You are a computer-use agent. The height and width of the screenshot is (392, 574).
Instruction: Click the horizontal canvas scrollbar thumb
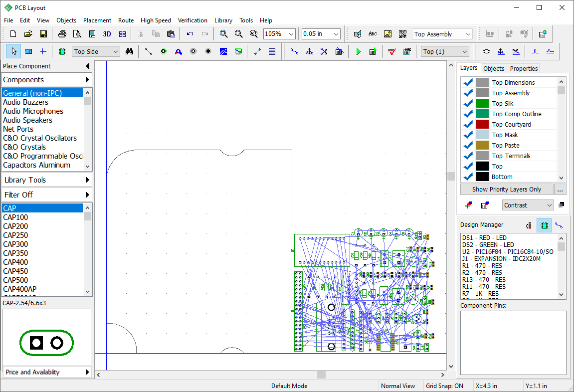click(x=321, y=375)
